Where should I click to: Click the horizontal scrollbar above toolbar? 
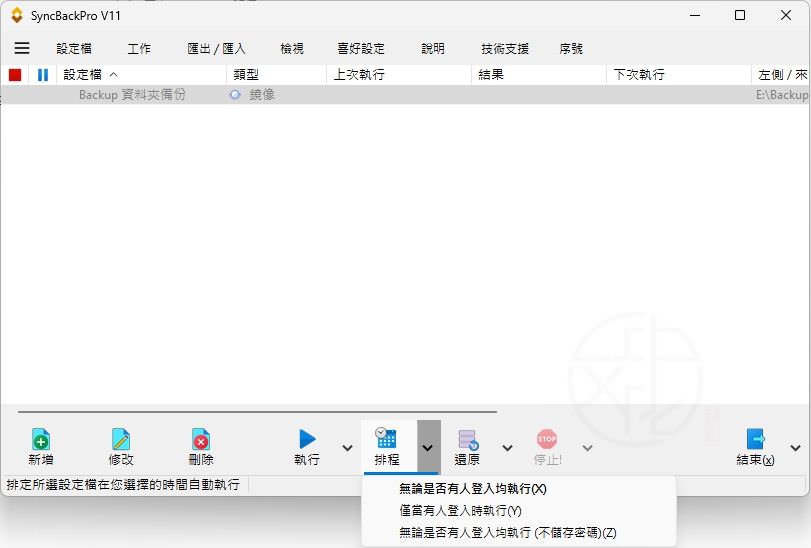click(258, 411)
